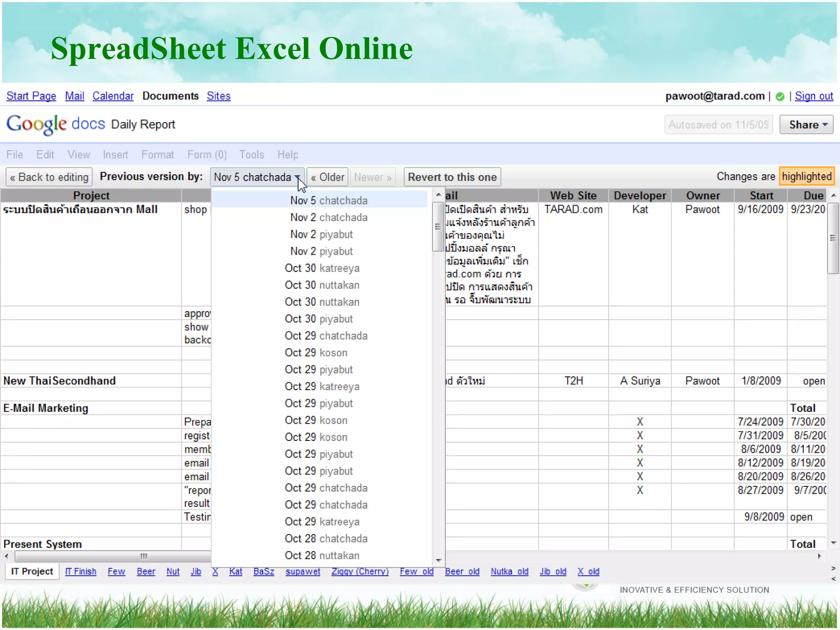840x630 pixels.
Task: Open the Edit menu
Action: point(45,155)
